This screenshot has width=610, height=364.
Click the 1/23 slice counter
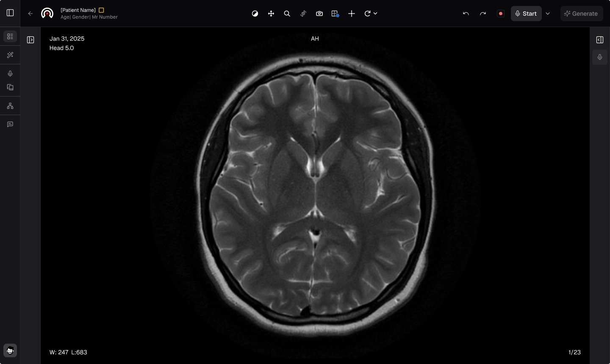coord(574,352)
